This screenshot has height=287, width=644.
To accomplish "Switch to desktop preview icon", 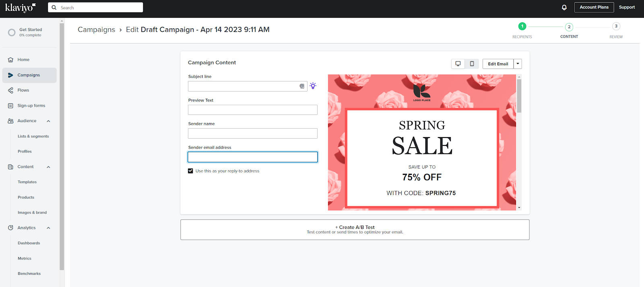I will (458, 64).
